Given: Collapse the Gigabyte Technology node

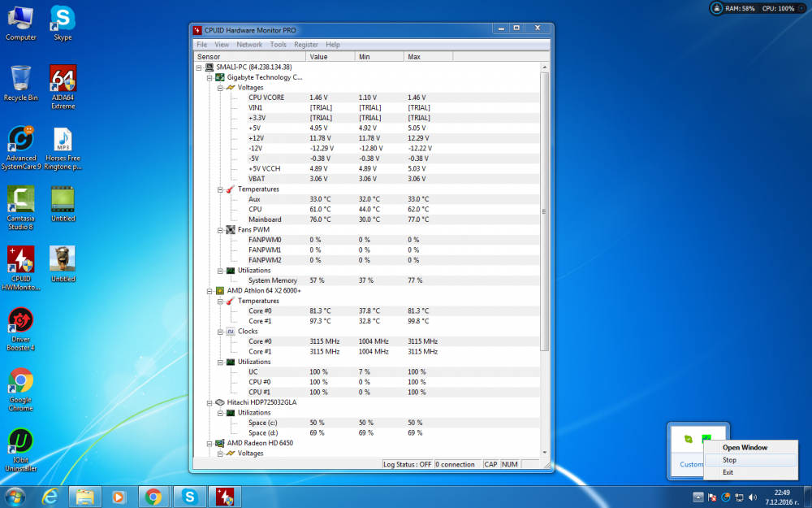Looking at the screenshot, I should (209, 77).
